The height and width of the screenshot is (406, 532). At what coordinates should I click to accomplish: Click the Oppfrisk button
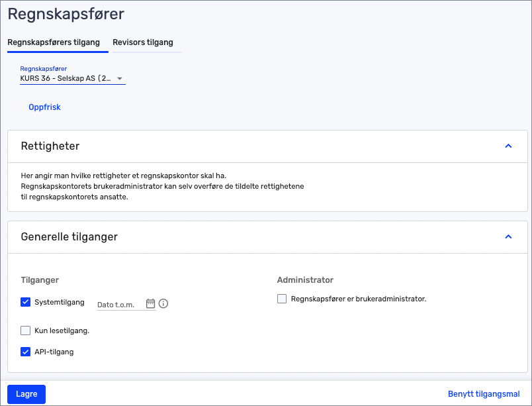tap(44, 107)
